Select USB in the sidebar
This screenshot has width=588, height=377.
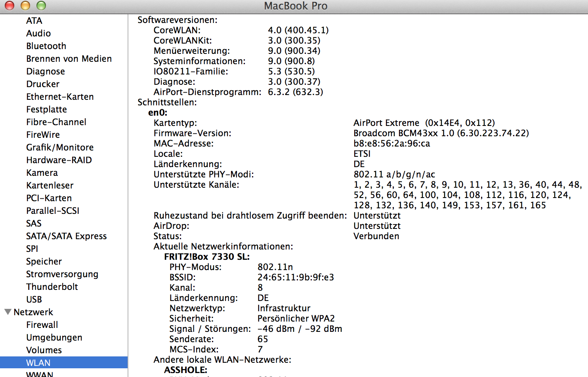(x=34, y=299)
